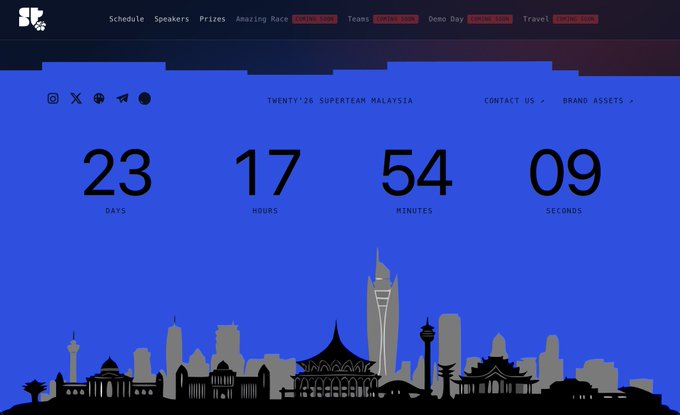
Task: Click the HOURS label
Action: pos(265,211)
